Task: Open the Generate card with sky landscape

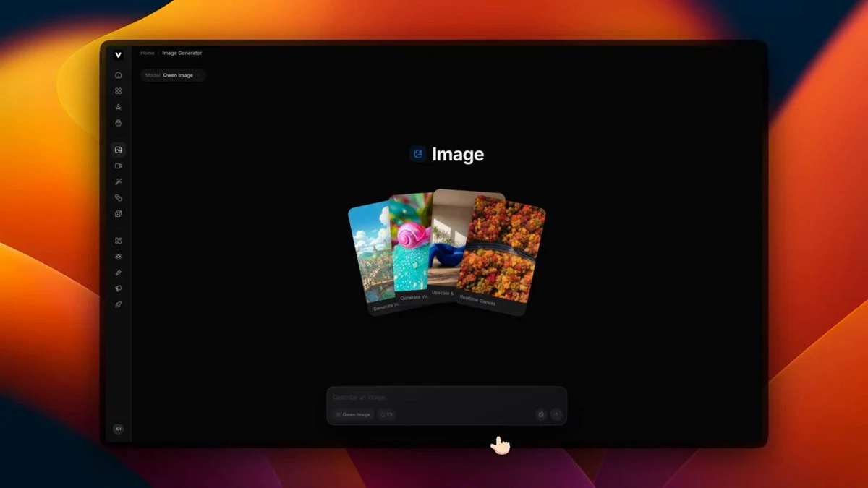Action: tap(373, 257)
